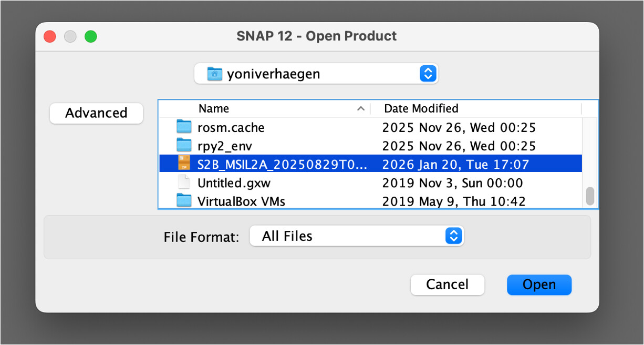Image resolution: width=644 pixels, height=345 pixels.
Task: Click the VirtualBox VMs folder icon
Action: pyautogui.click(x=184, y=201)
